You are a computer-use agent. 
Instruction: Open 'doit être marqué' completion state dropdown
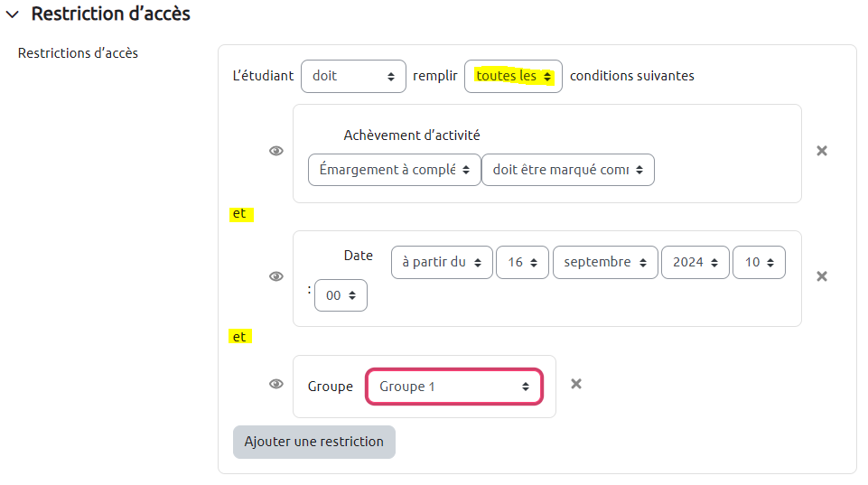[x=567, y=170]
